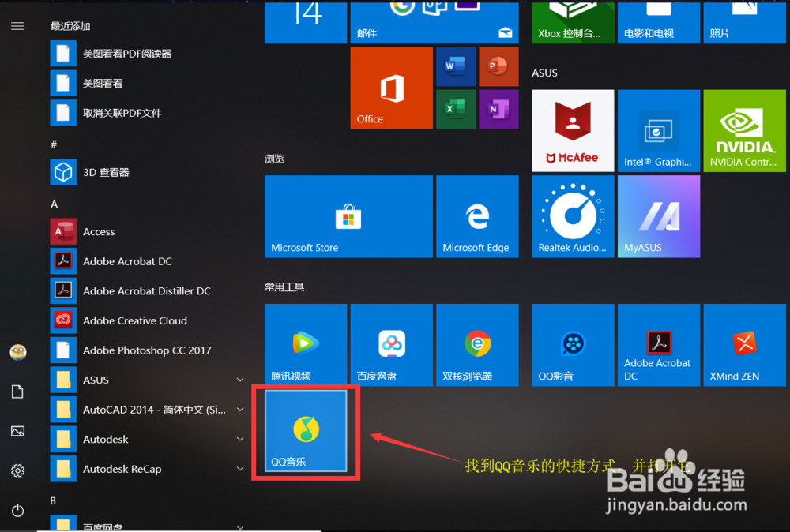This screenshot has width=790, height=532.
Task: Open 美图看看PDF阅读器 from the list
Action: [x=149, y=54]
